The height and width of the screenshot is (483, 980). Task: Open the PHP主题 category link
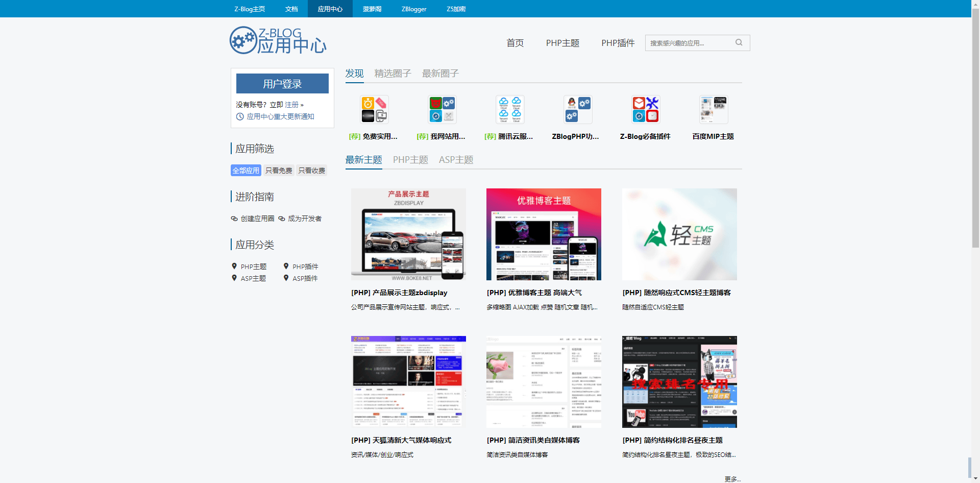click(x=254, y=267)
